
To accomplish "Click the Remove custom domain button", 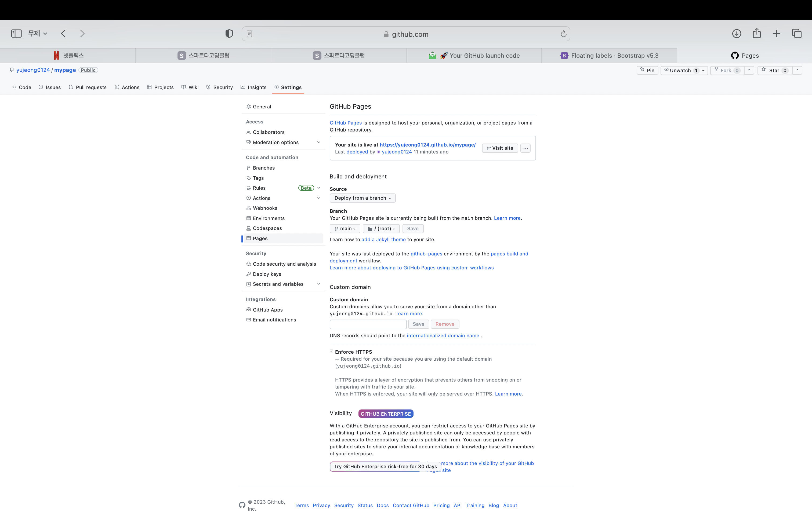I will 445,324.
